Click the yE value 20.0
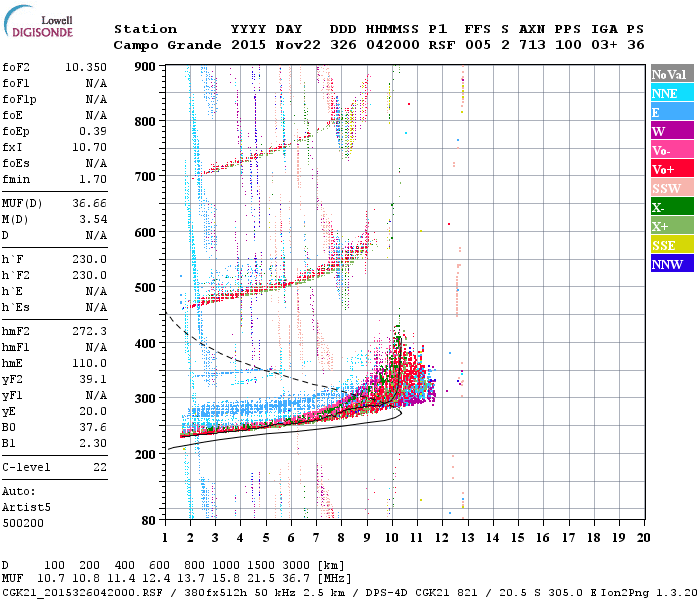This screenshot has width=700, height=600. coord(93,412)
